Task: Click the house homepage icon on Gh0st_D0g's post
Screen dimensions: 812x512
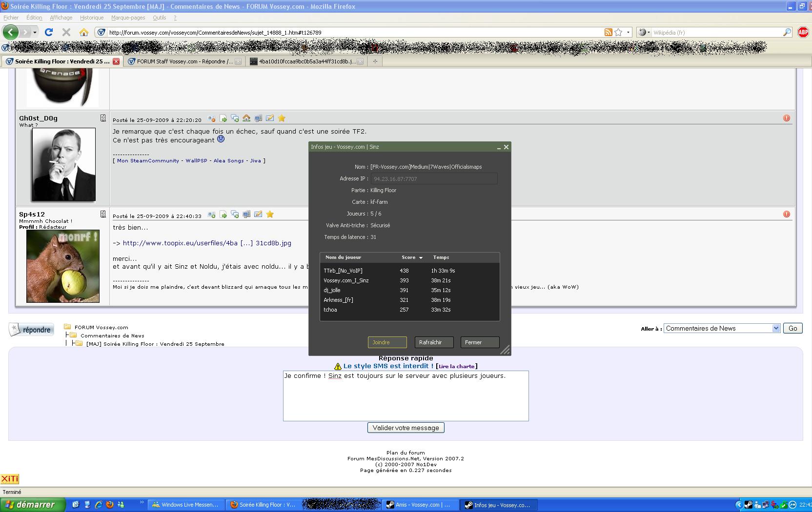Action: pyautogui.click(x=246, y=118)
